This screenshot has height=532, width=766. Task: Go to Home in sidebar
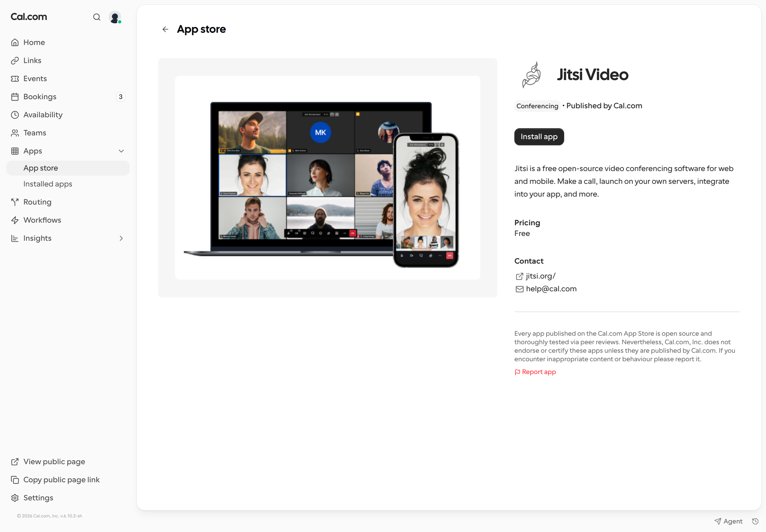[x=68, y=42]
